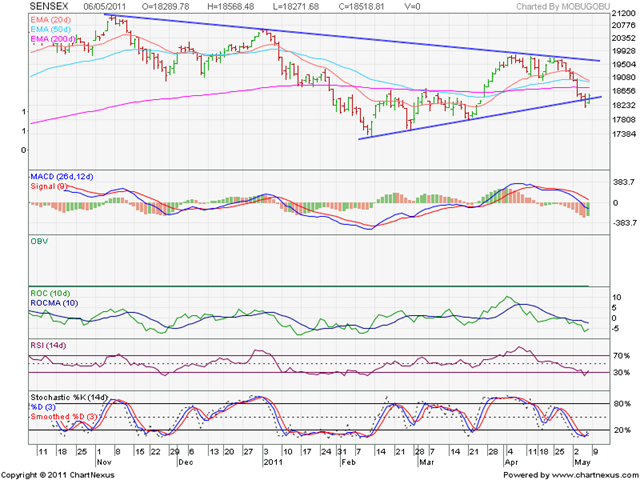Click the close value C=18518.81
The height and width of the screenshot is (480, 640).
tap(361, 7)
